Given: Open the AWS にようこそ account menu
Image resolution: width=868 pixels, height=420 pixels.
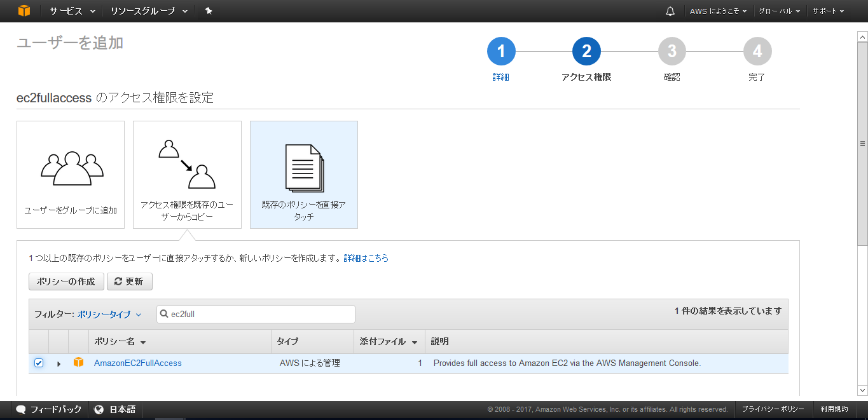Looking at the screenshot, I should tap(719, 11).
